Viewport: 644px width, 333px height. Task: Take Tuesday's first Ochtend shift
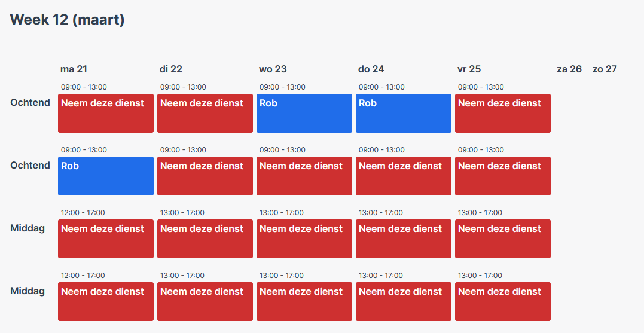(x=205, y=114)
